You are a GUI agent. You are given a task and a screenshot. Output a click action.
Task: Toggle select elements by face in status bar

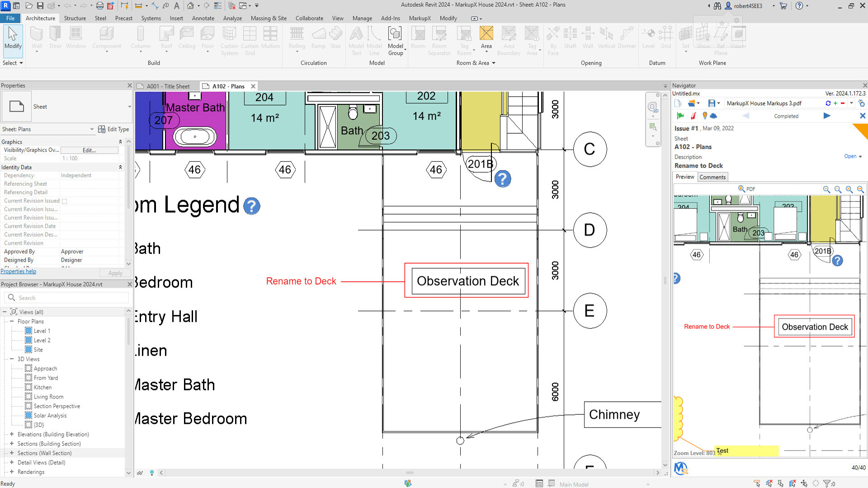792,483
